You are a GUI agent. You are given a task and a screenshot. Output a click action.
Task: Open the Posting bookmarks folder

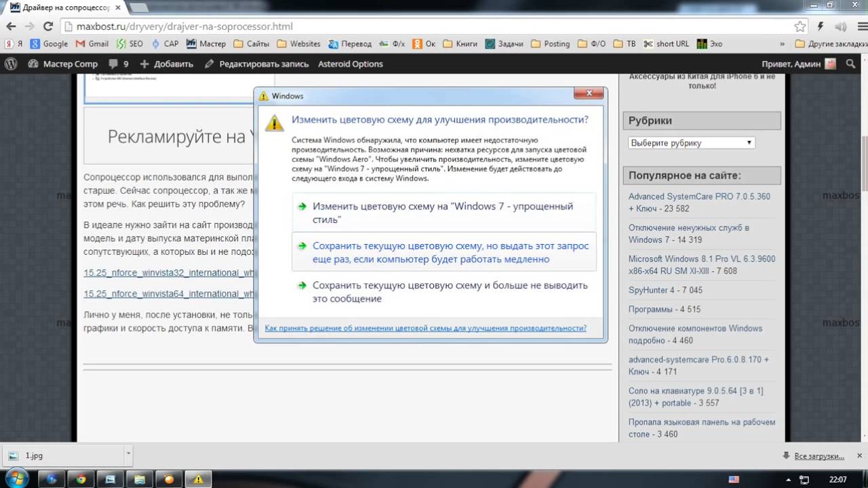click(x=550, y=43)
